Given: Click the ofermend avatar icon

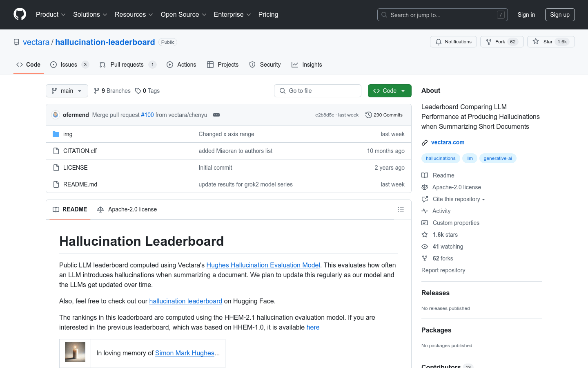Looking at the screenshot, I should click(56, 115).
